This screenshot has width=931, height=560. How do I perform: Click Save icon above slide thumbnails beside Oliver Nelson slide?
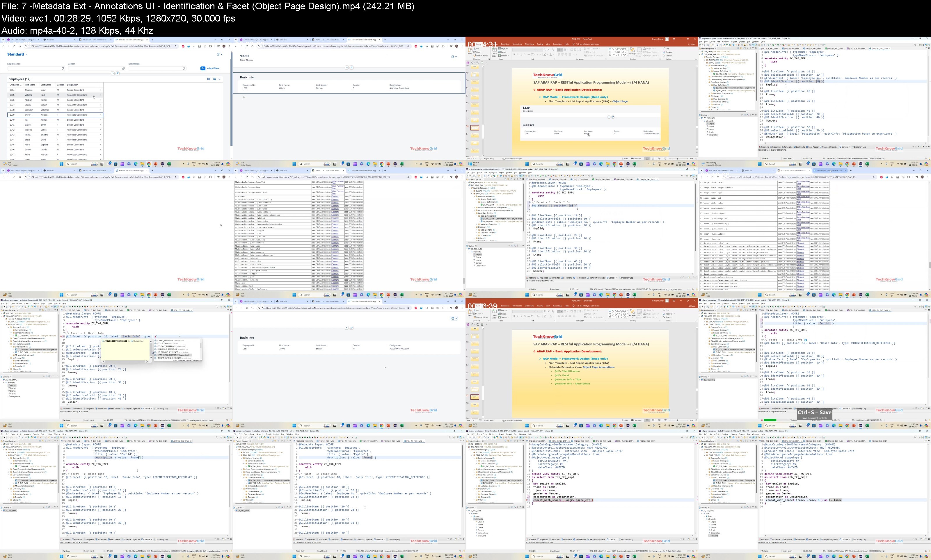click(468, 63)
